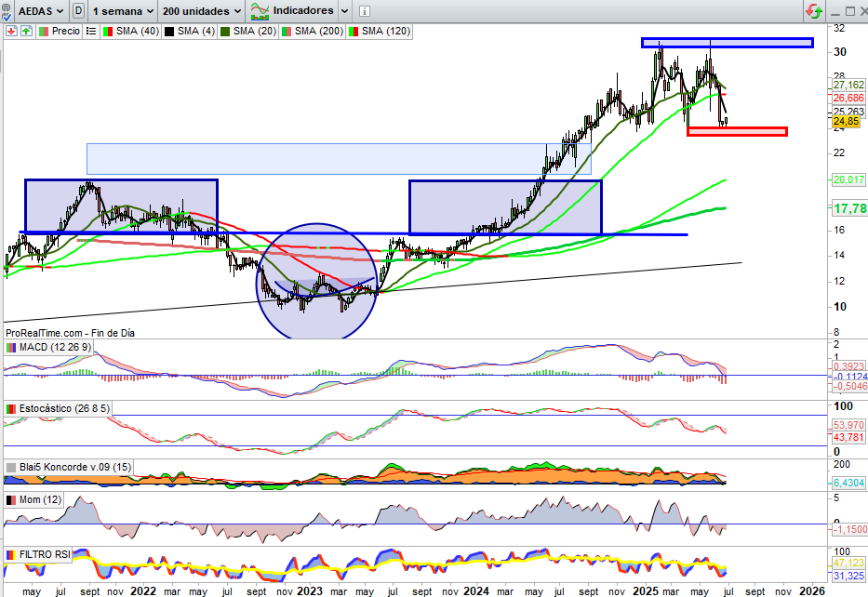Screen dimensions: 868x597
Task: Open the 200 unidades dropdown
Action: tap(202, 11)
